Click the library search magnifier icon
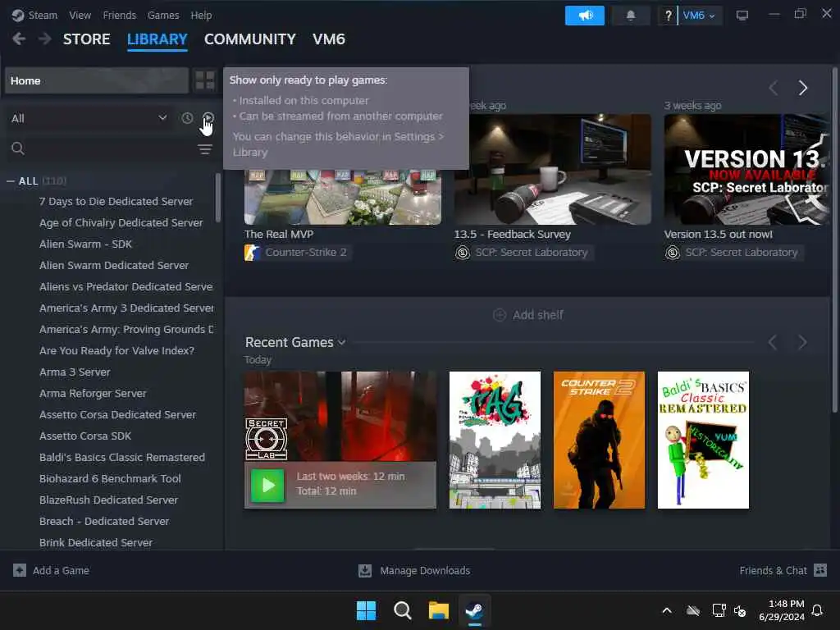This screenshot has height=630, width=840. (18, 148)
